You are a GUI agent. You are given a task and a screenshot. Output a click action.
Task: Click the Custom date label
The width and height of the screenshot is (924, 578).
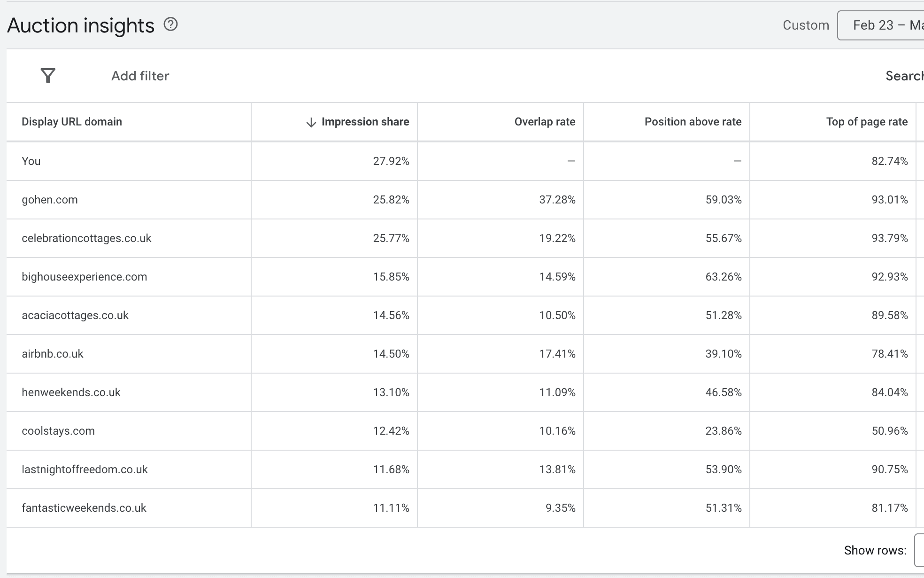tap(805, 25)
